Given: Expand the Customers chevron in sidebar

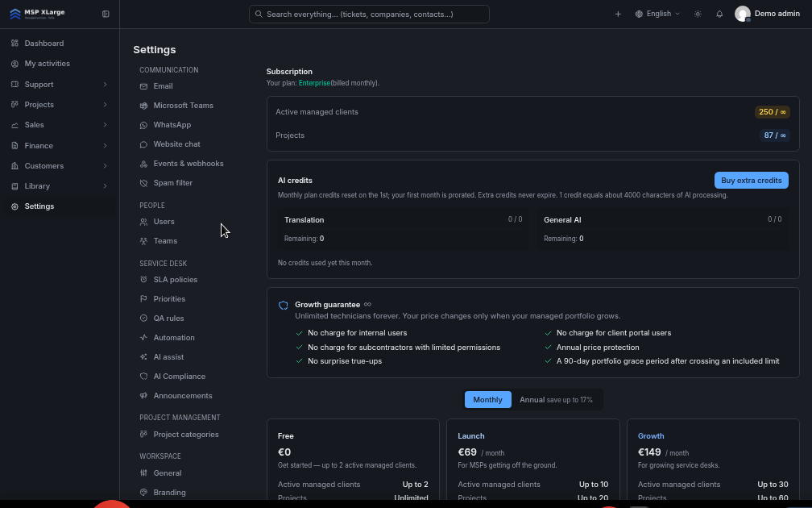Looking at the screenshot, I should 105,166.
